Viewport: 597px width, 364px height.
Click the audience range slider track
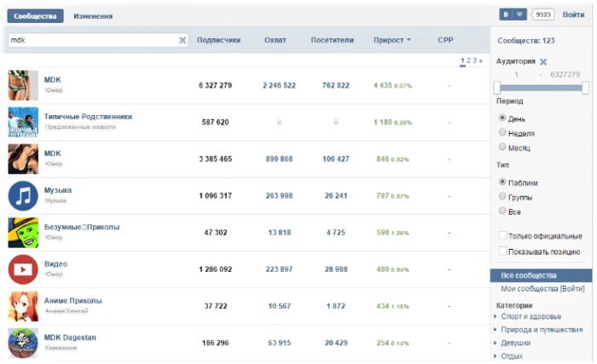pyautogui.click(x=541, y=88)
